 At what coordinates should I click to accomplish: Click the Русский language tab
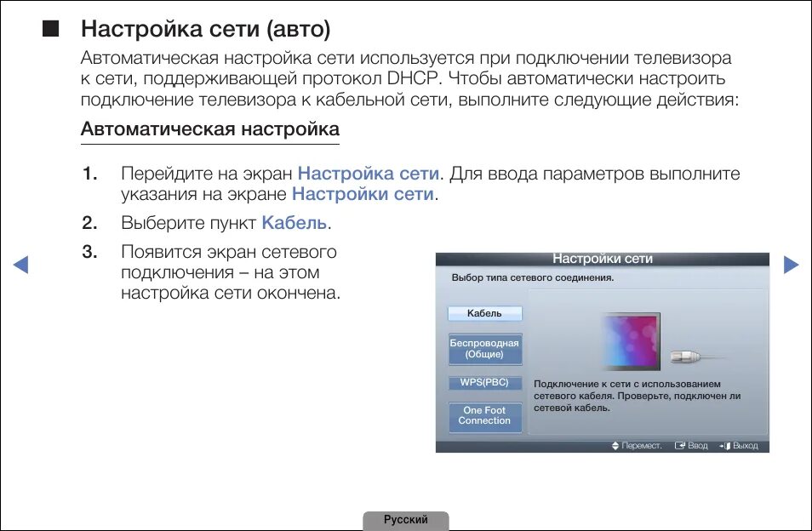pos(406,520)
